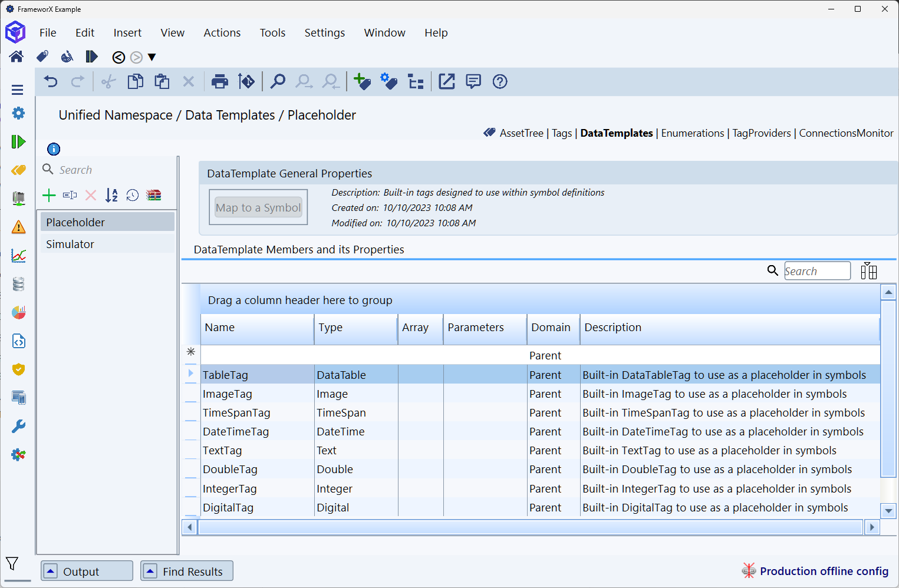Screen dimensions: 899x588
Task: Open the column chooser icon beside Search
Action: 868,271
